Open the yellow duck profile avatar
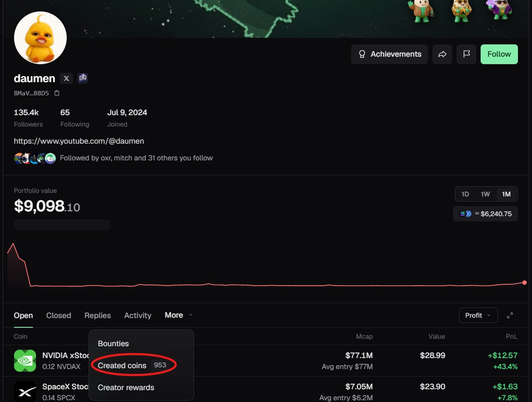This screenshot has width=532, height=402. click(40, 38)
